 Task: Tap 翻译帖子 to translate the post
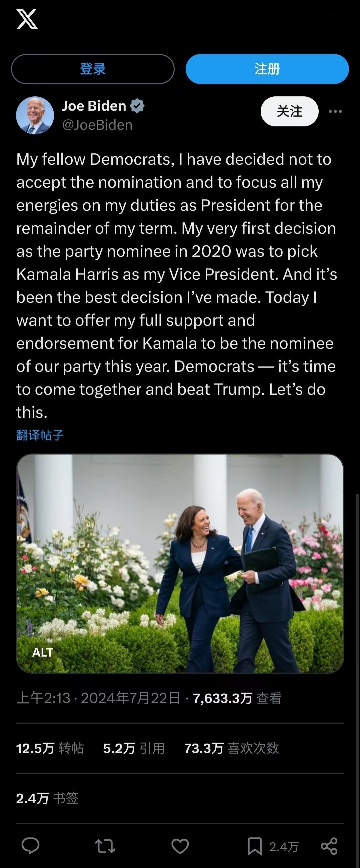tap(40, 435)
